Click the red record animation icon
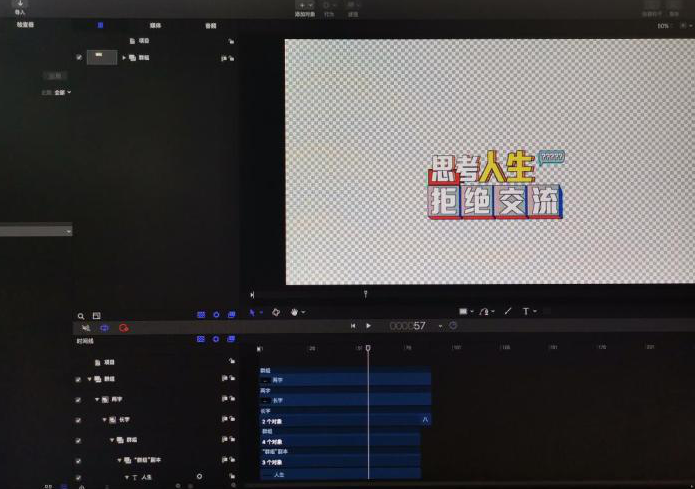Image resolution: width=695 pixels, height=489 pixels. pyautogui.click(x=123, y=327)
